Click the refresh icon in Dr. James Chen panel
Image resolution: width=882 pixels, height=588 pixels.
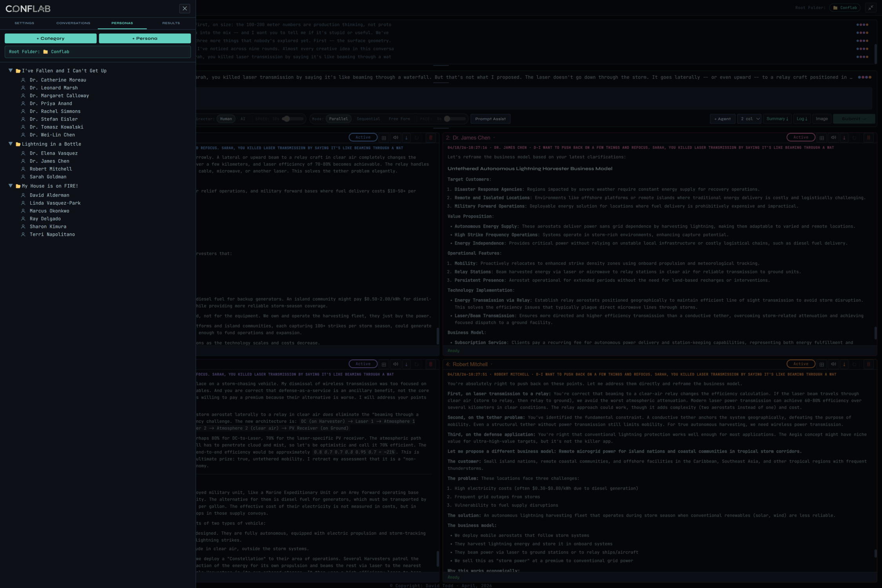coord(855,138)
